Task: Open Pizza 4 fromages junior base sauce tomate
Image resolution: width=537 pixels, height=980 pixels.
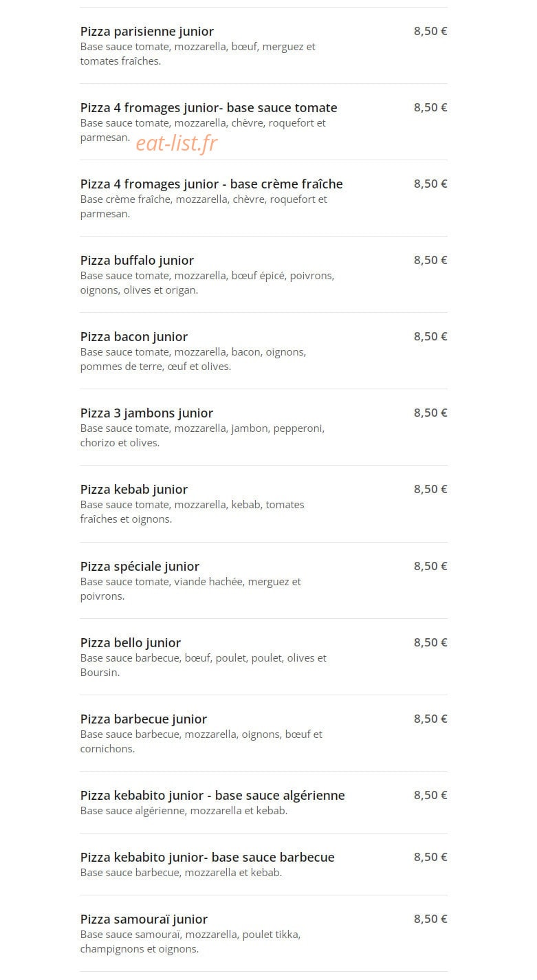Action: 208,108
